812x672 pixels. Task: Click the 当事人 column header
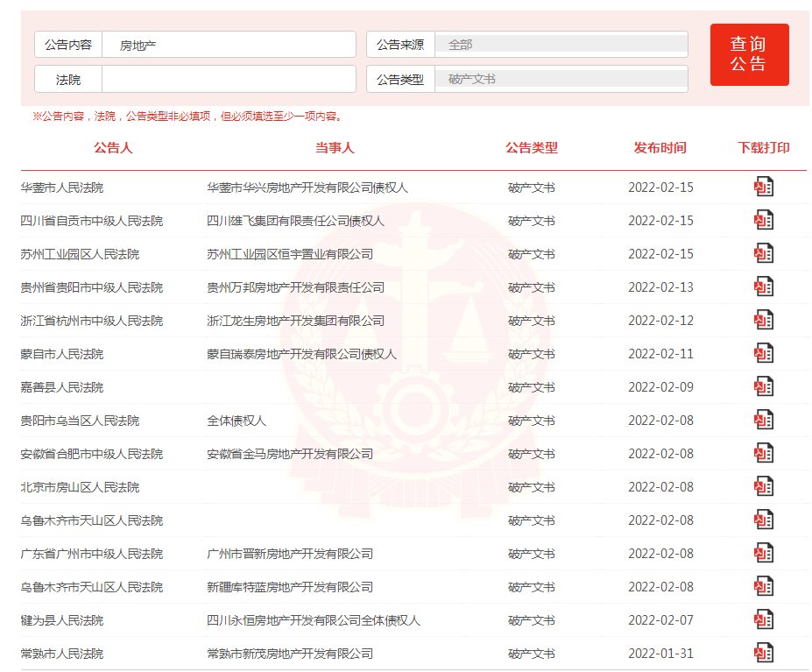[x=335, y=148]
